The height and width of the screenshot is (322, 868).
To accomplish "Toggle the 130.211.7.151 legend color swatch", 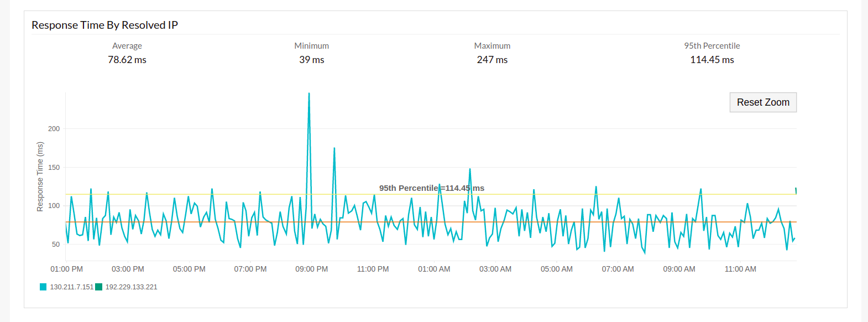I will click(x=43, y=287).
